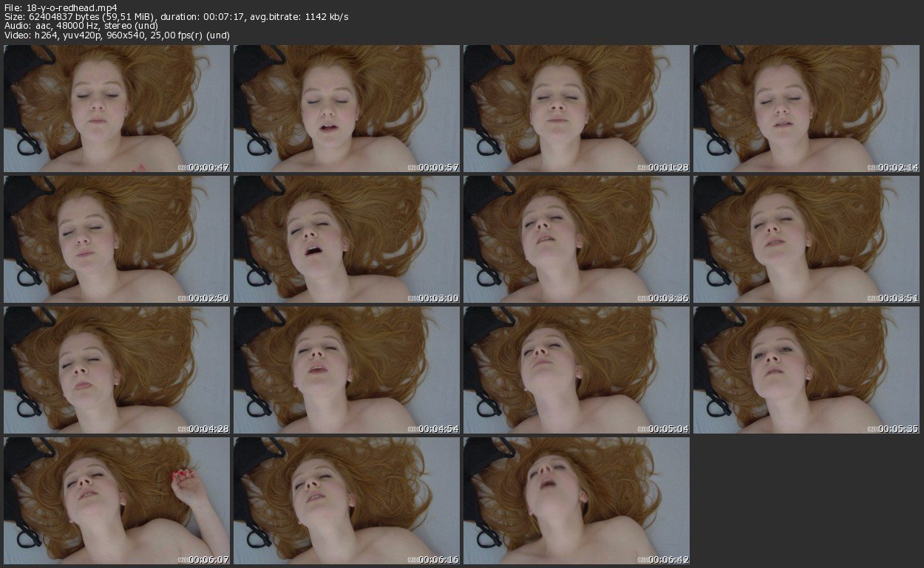Image resolution: width=924 pixels, height=568 pixels.
Task: Select the thumbnail timestamped 00:02:50
Action: [x=117, y=239]
